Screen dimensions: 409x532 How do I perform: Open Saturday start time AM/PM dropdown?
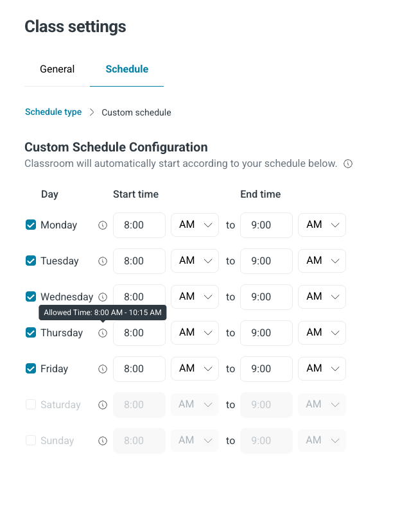point(195,405)
